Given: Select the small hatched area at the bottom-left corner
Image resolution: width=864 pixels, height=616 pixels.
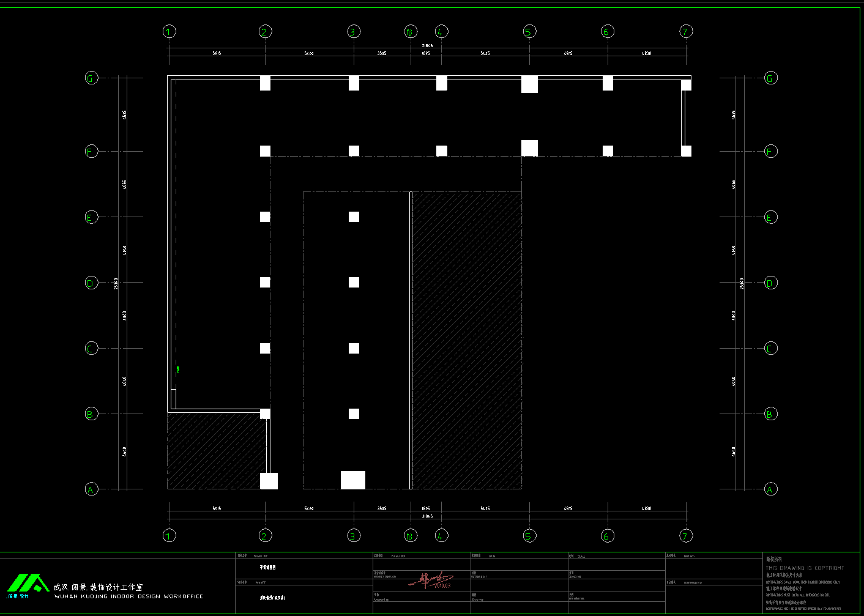Looking at the screenshot, I should (216, 451).
